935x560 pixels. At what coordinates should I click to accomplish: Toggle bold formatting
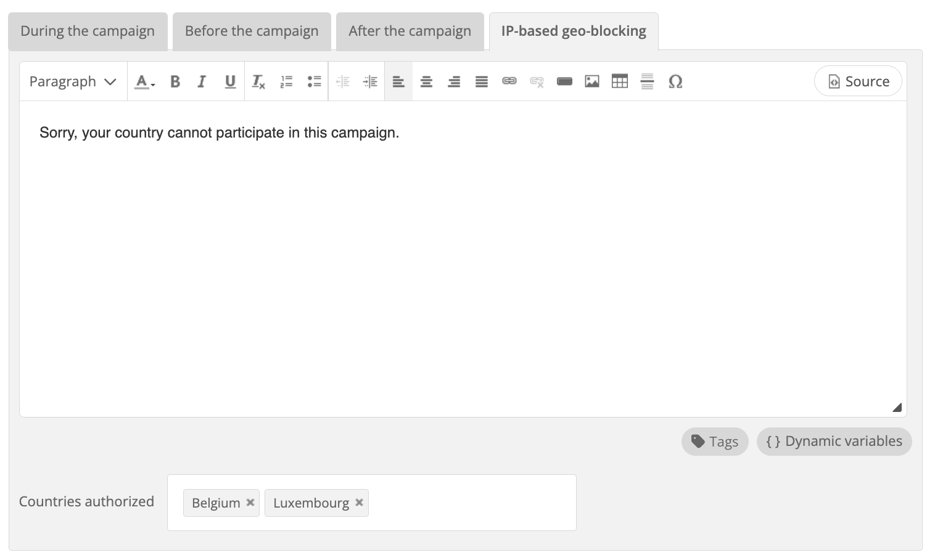(x=175, y=81)
